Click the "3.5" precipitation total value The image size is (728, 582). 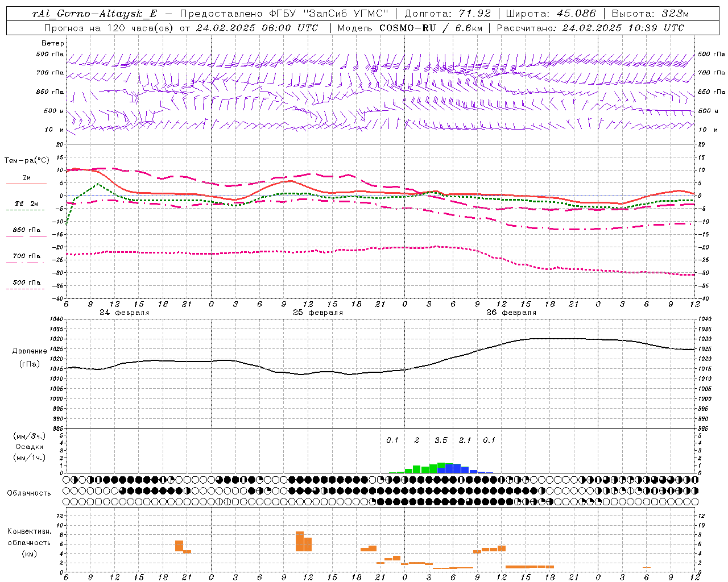[441, 440]
